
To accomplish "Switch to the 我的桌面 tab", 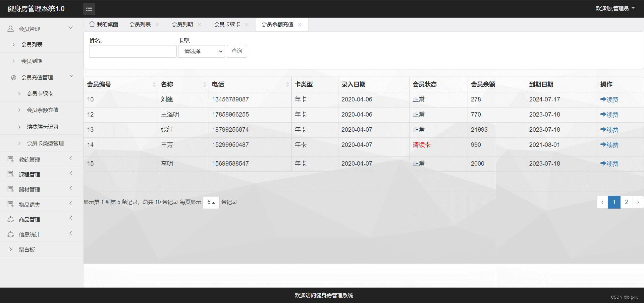I will pos(104,24).
